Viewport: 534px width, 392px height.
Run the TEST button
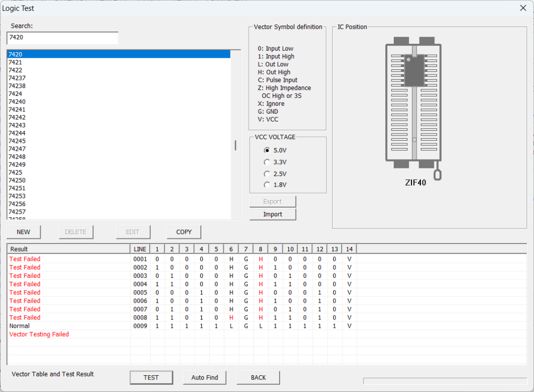(x=151, y=377)
